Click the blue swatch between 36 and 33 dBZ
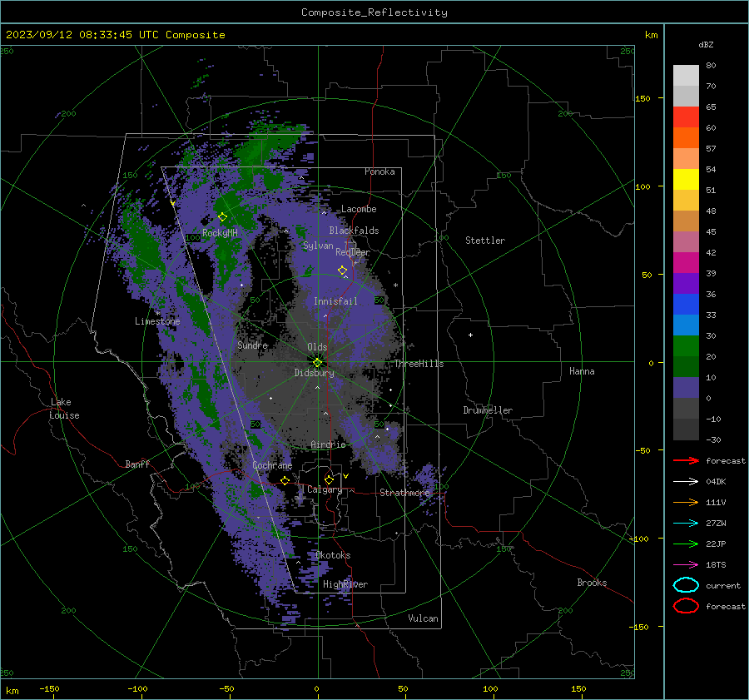 tap(686, 305)
